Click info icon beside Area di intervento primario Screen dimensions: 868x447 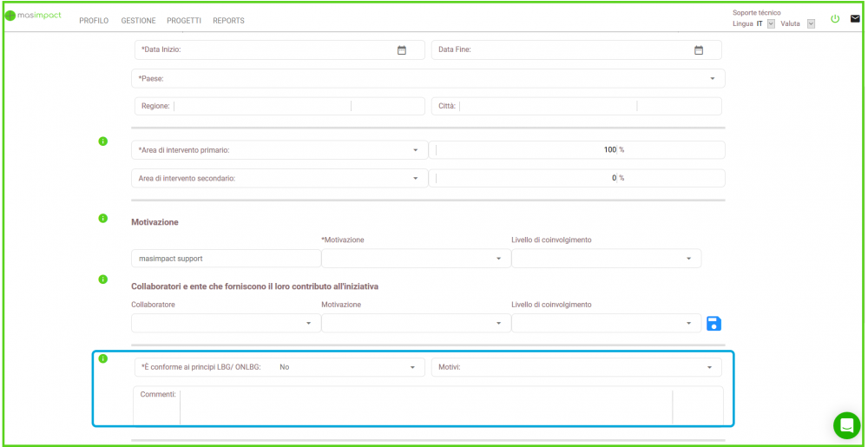pos(102,141)
